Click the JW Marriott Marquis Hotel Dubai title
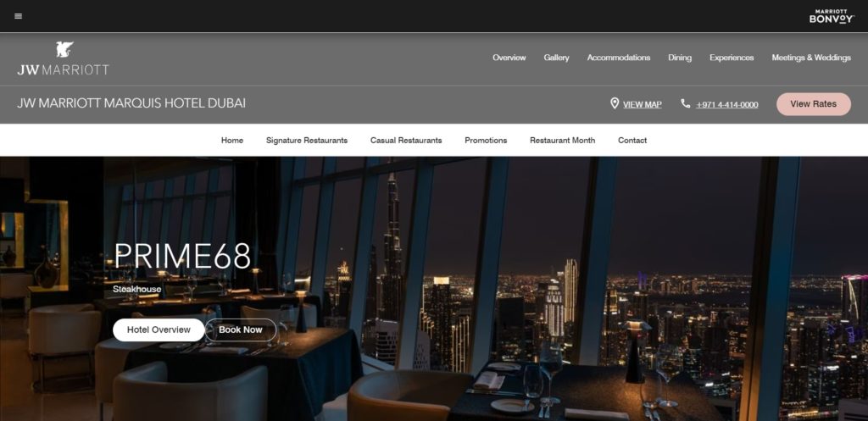Image resolution: width=868 pixels, height=421 pixels. (131, 103)
